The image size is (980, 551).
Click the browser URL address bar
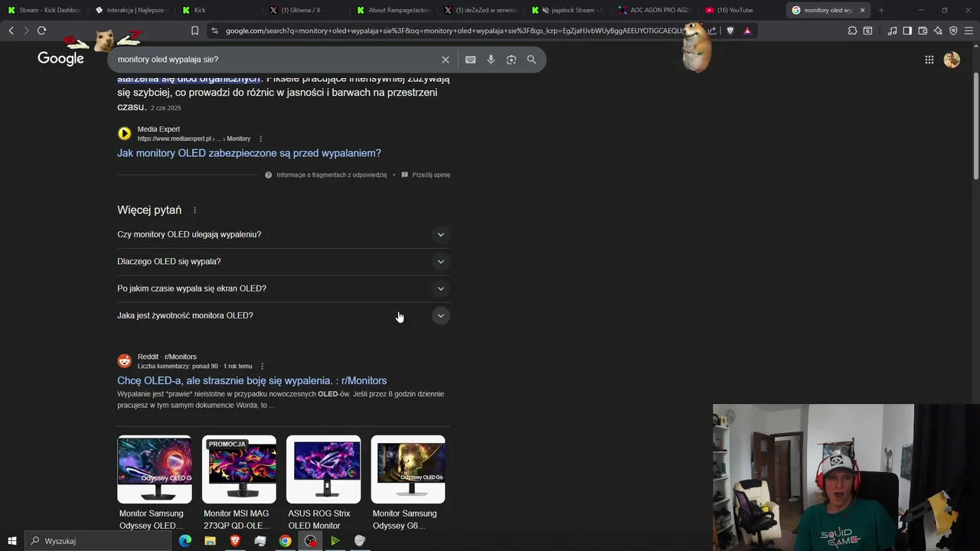pyautogui.click(x=452, y=31)
